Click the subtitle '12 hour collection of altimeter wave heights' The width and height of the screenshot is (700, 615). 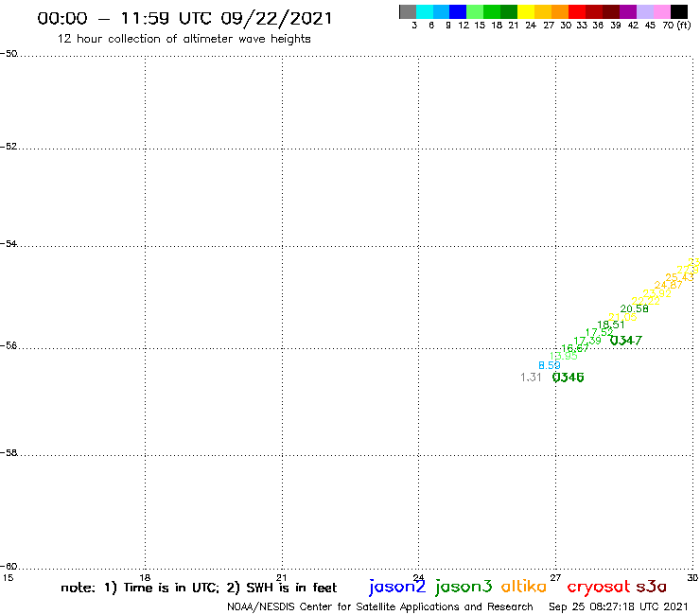(x=184, y=39)
